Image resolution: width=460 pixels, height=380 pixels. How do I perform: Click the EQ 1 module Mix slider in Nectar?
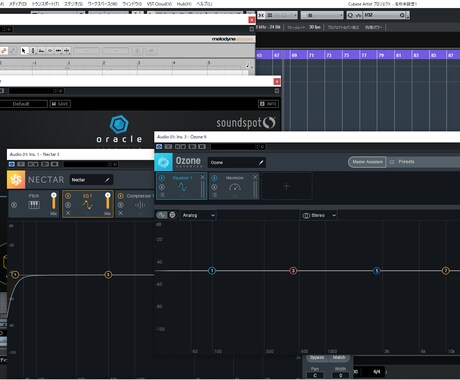tap(108, 201)
